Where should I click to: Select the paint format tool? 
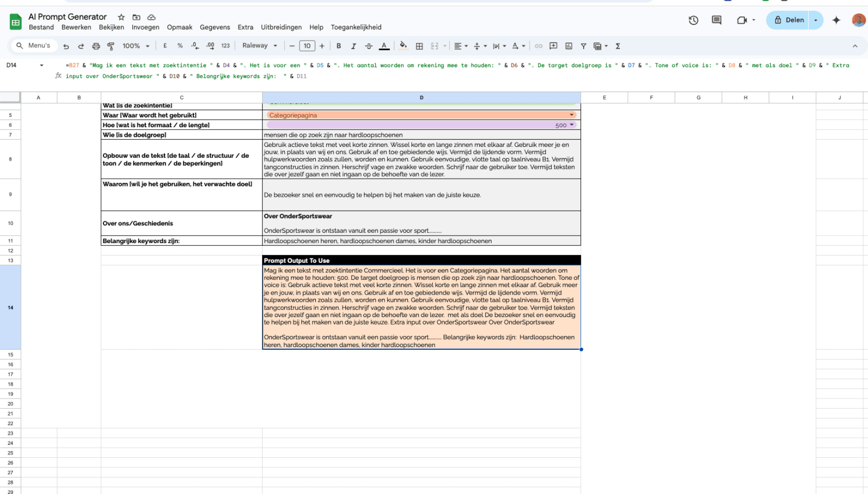[x=111, y=46]
